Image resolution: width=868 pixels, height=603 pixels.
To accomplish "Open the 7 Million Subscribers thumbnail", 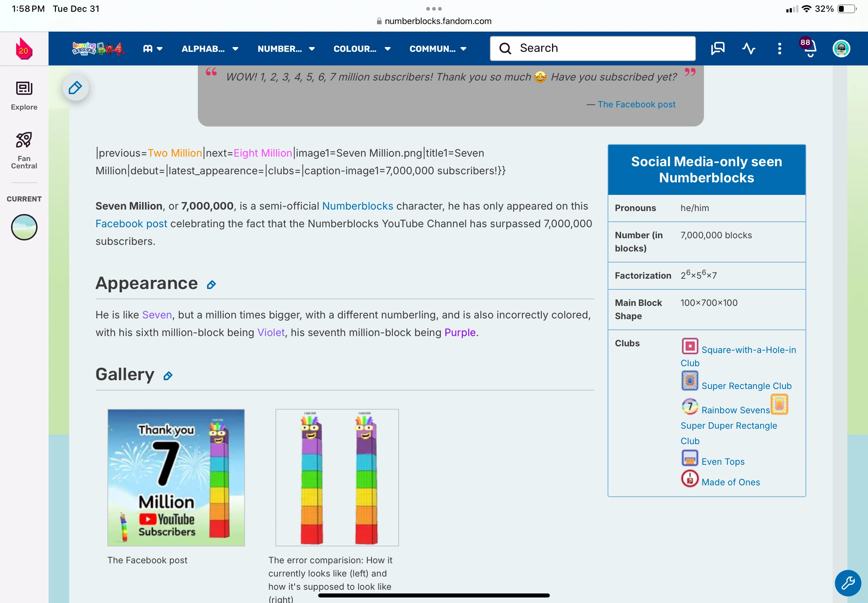I will 176,478.
